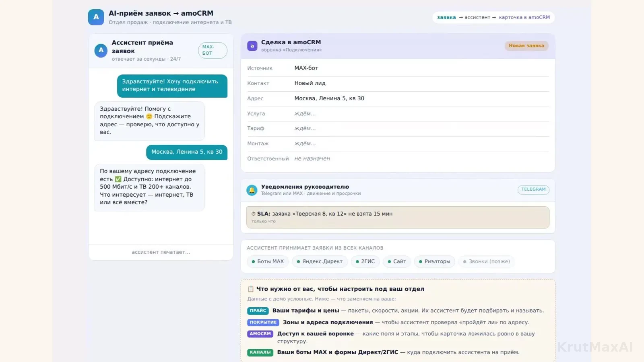The image size is (644, 362).
Task: Click "Зоны и адреса подключения" requirement text
Action: pyautogui.click(x=328, y=323)
